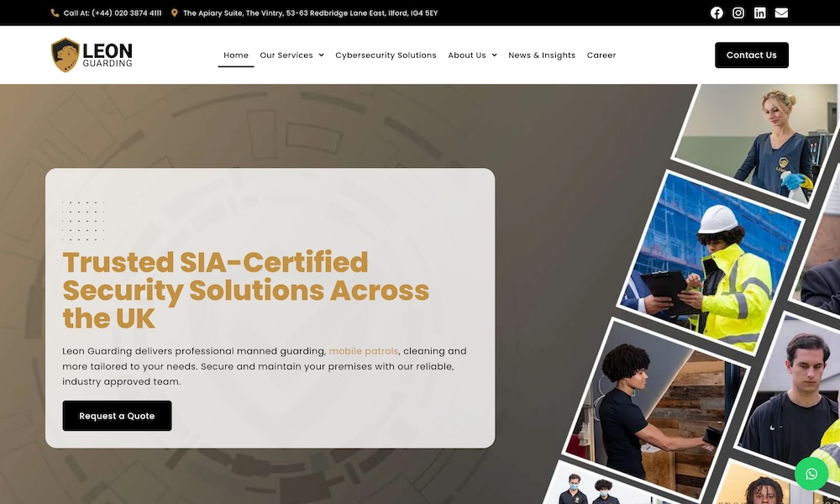Image resolution: width=840 pixels, height=504 pixels.
Task: Click the location pin icon beside address
Action: (175, 13)
